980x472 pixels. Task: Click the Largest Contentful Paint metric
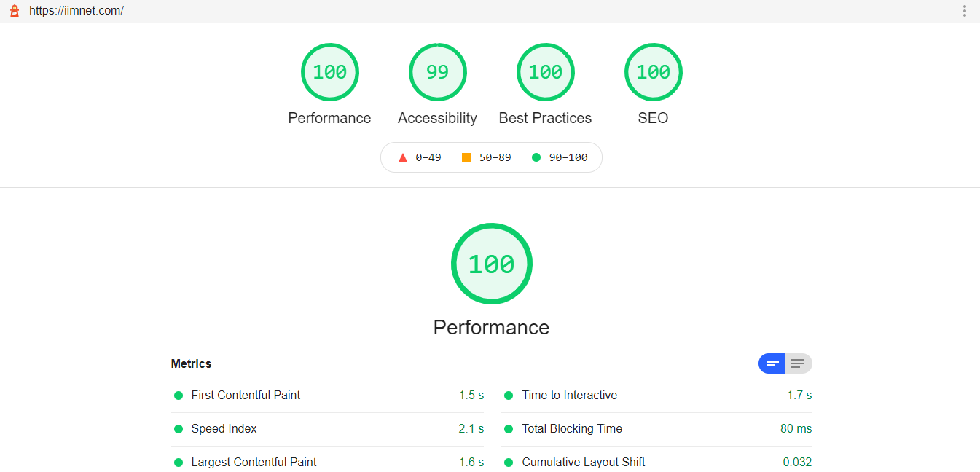(254, 463)
